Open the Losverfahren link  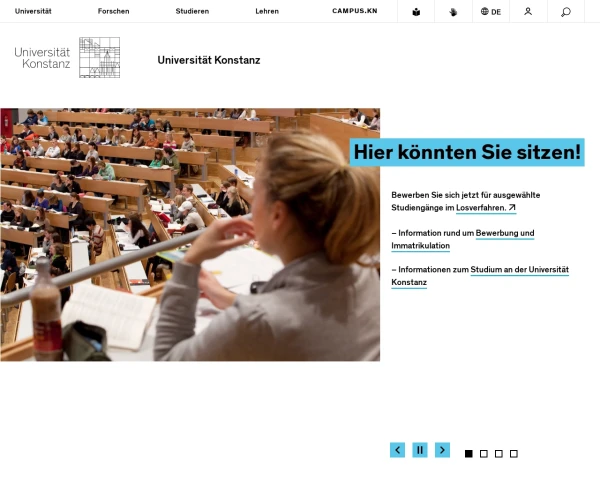[x=486, y=208]
